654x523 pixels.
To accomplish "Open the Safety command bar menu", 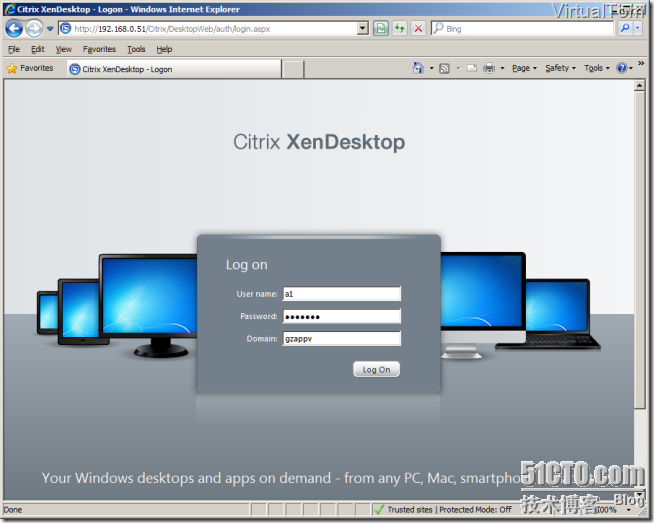I will coord(560,68).
